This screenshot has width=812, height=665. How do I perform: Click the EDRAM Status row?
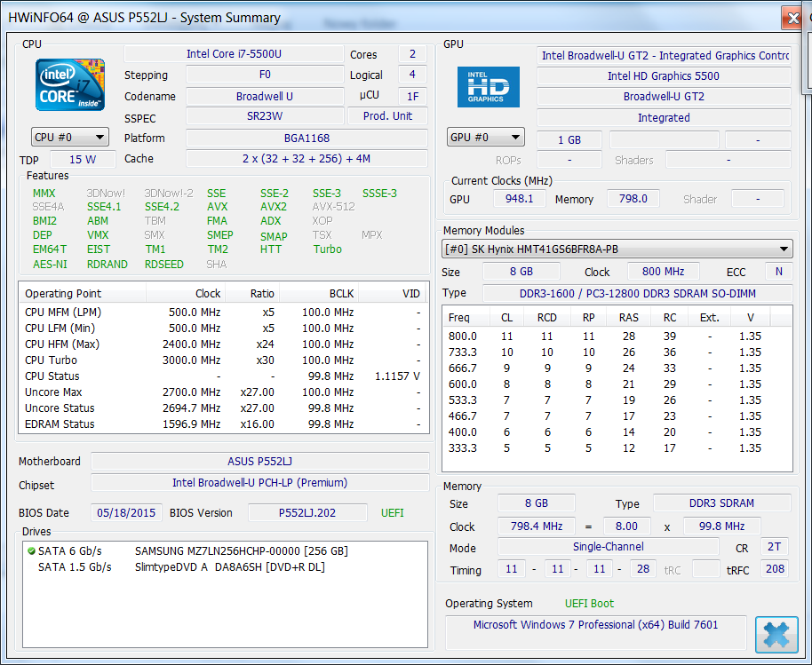224,424
